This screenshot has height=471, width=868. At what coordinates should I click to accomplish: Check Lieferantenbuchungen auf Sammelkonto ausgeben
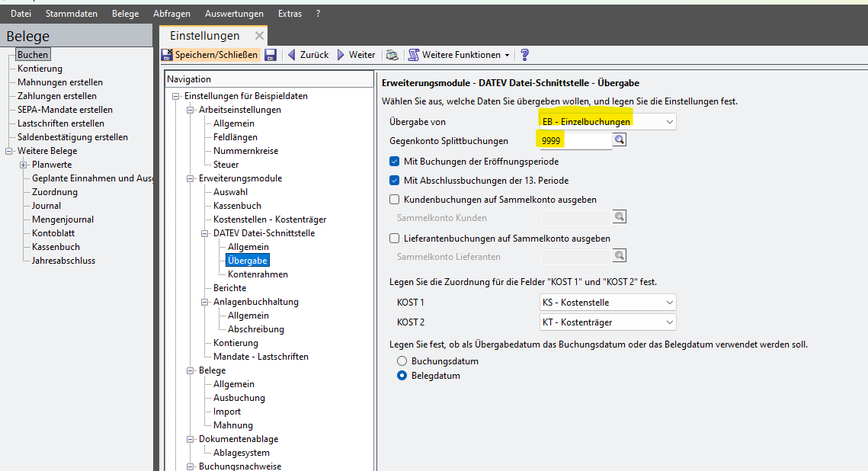tap(394, 239)
